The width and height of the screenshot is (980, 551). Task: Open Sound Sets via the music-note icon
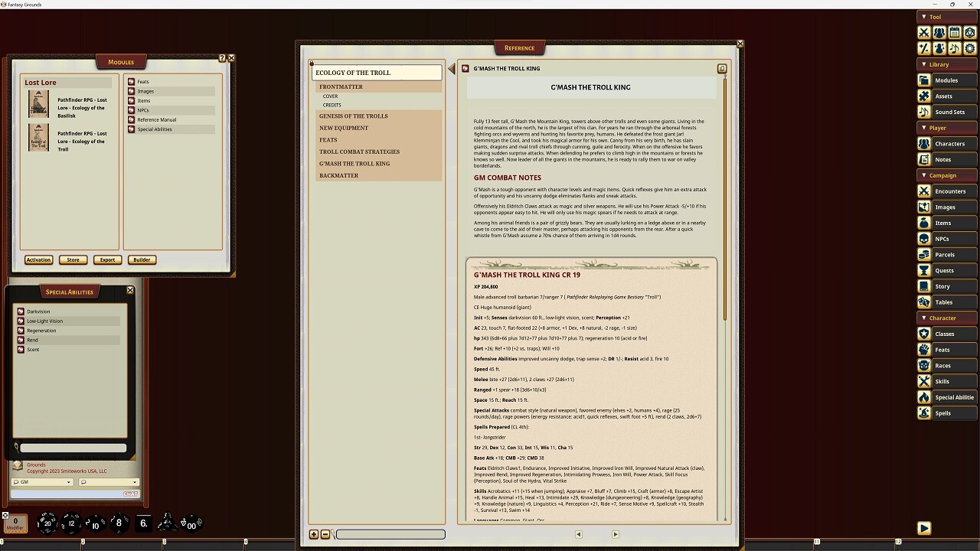(x=924, y=112)
